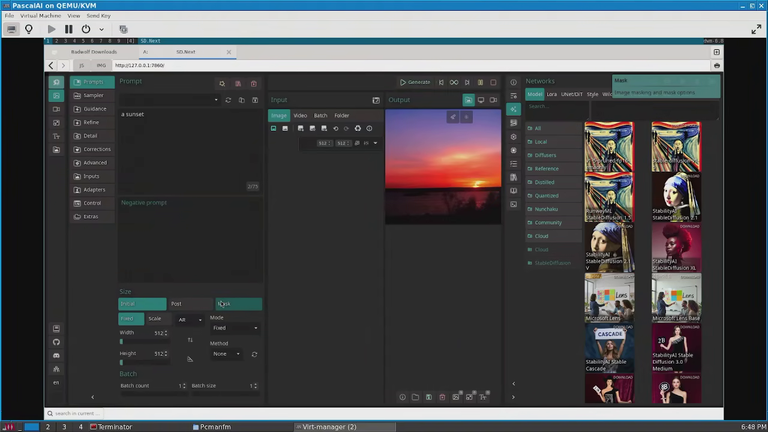Image resolution: width=768 pixels, height=432 pixels.
Task: Switch to the Video input tab
Action: pos(300,116)
